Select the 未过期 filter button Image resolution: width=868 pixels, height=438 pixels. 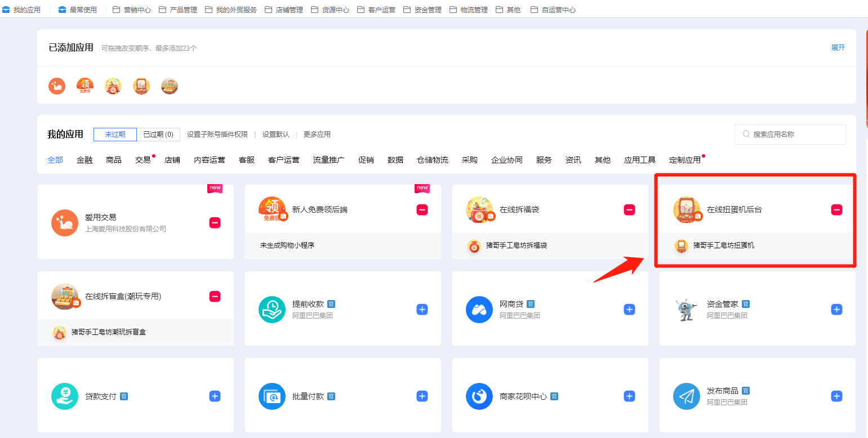tap(115, 134)
